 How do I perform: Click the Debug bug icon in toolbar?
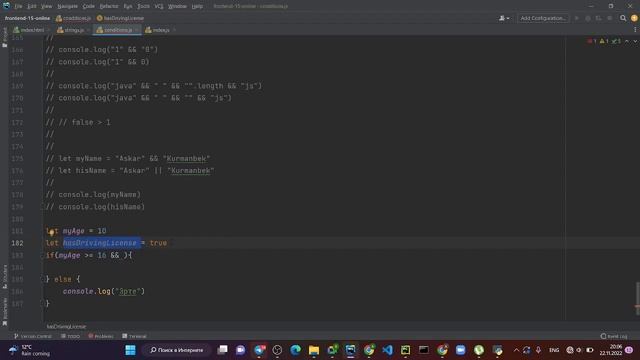(588, 18)
